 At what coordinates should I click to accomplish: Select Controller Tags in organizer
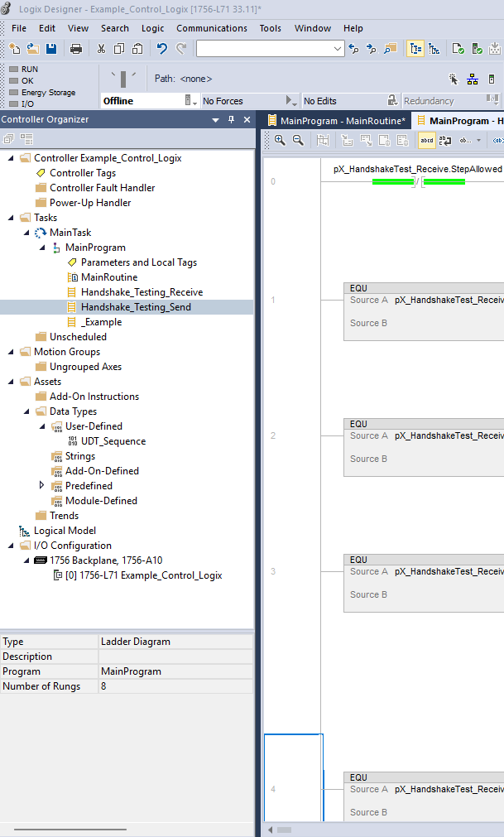pos(83,173)
